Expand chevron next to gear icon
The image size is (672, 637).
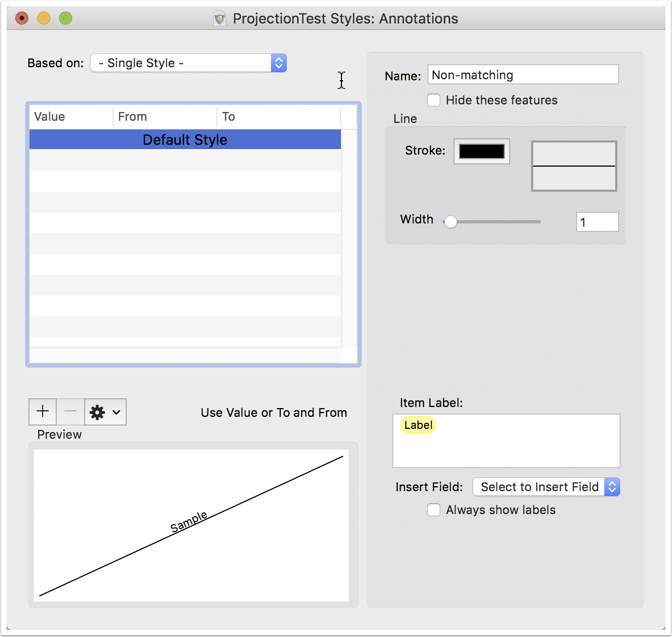tap(116, 412)
